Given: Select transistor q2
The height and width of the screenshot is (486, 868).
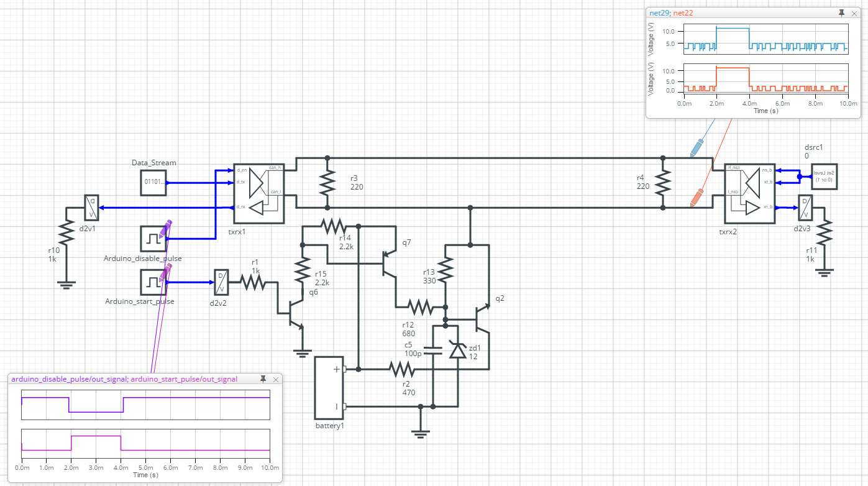Looking at the screenshot, I should [482, 318].
